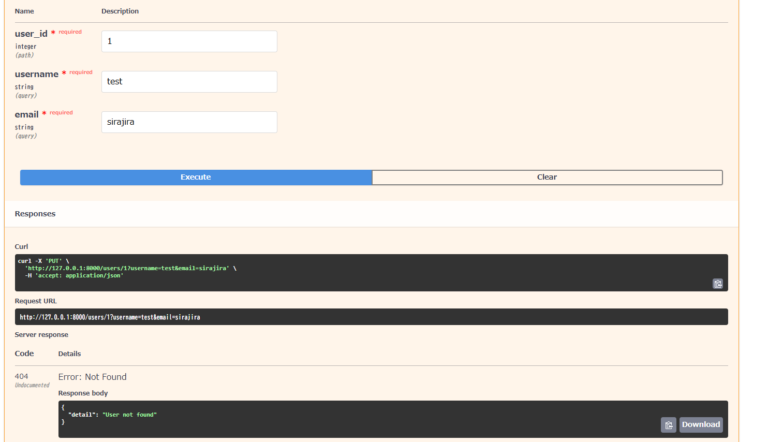Click the Server response heading

[41, 335]
